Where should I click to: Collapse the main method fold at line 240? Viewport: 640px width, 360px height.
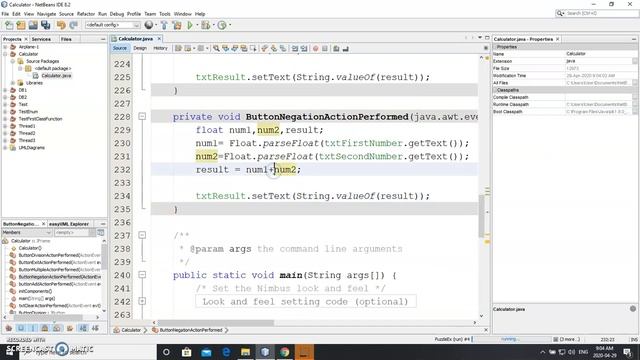(x=142, y=275)
